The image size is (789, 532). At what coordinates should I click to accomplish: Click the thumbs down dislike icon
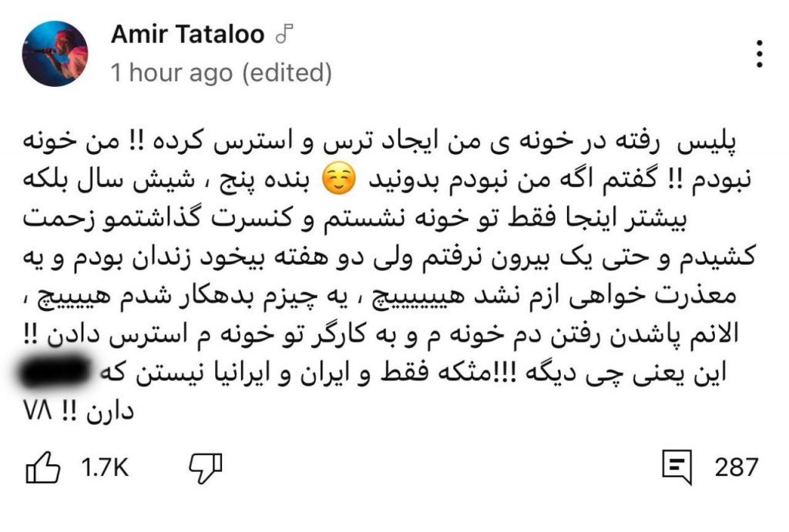coord(205,467)
